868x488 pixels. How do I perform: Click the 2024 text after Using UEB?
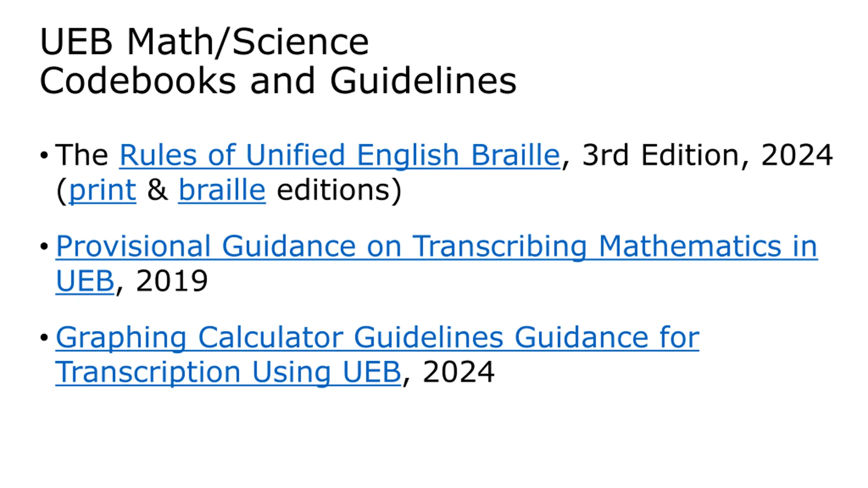(458, 372)
